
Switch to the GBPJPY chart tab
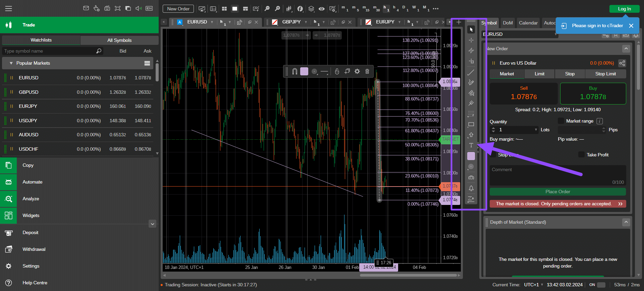291,22
